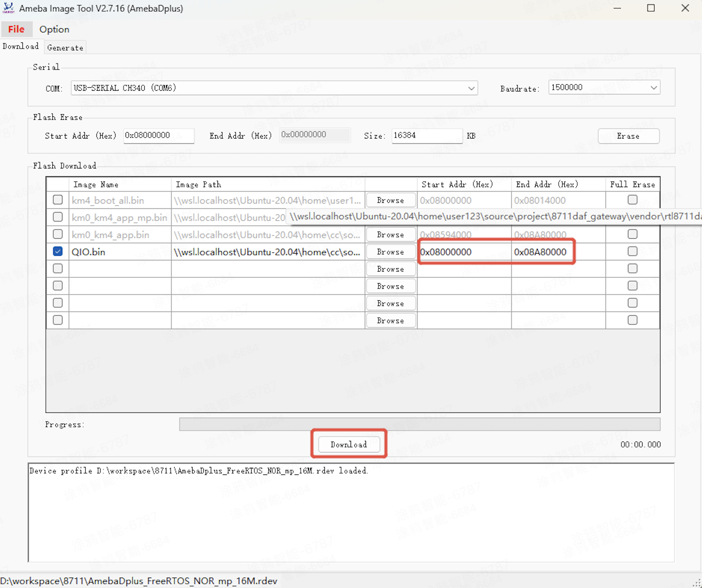Open the Option menu
This screenshot has height=588, width=702.
[x=54, y=29]
